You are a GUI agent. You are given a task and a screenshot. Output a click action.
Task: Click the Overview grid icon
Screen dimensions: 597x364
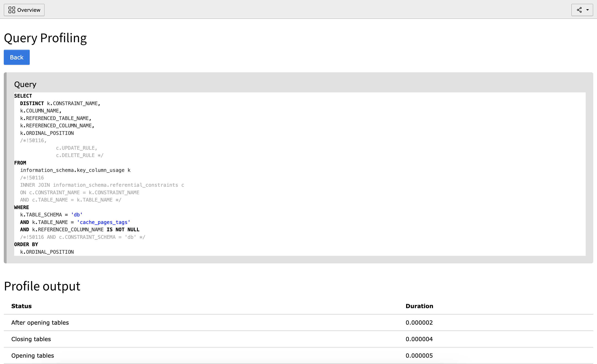point(12,10)
